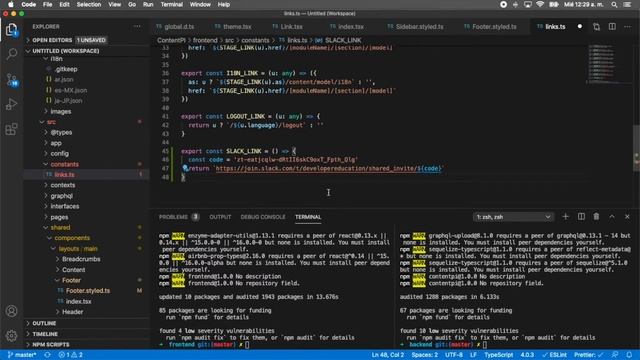Maximize the panel with the up chevron
Image resolution: width=640 pixels, height=360 pixels.
[x=612, y=217]
